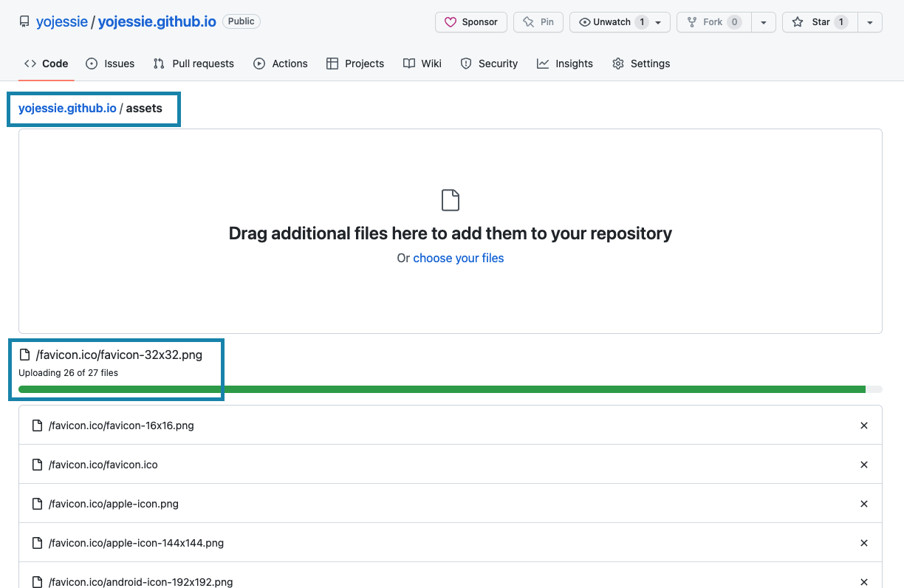Pin the repository with Pin button

pos(538,22)
